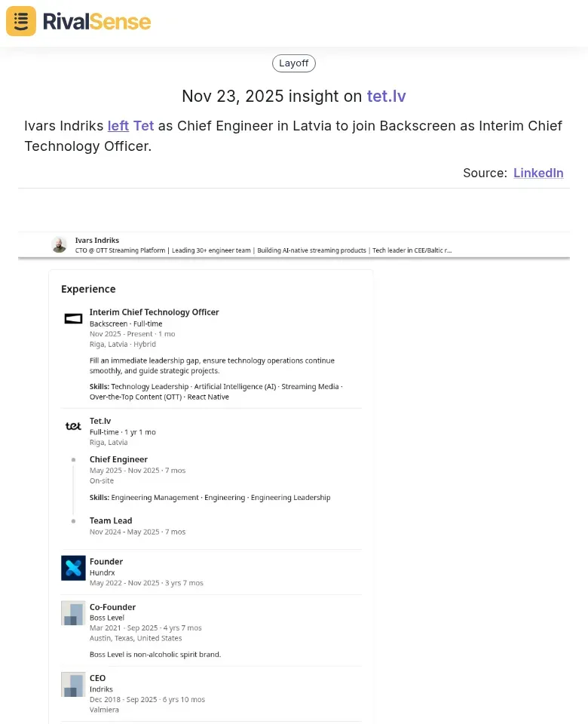Click the Backscreen company logo icon
Screen dimensions: 588x724
click(73, 318)
